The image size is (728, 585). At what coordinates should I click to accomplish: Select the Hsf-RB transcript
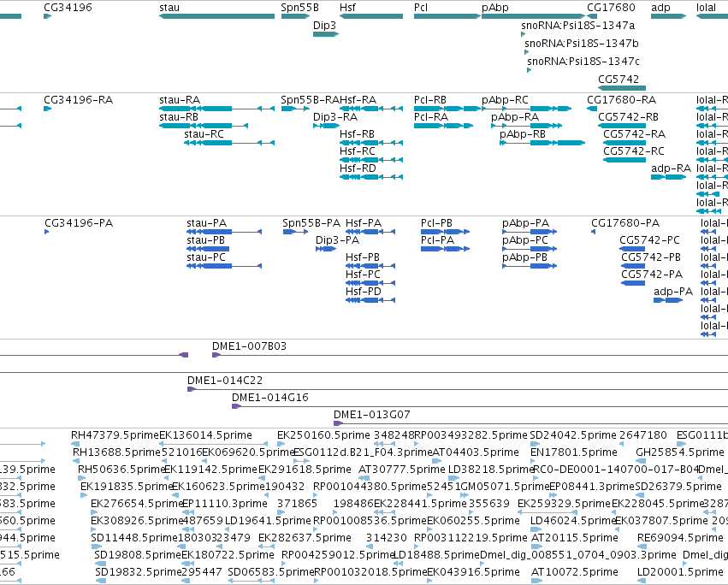371,143
